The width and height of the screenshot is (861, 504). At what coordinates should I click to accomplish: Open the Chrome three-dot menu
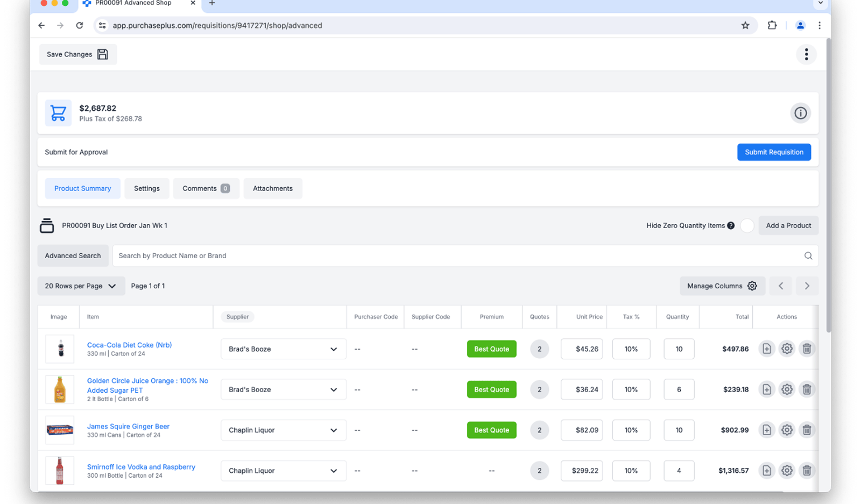[819, 25]
